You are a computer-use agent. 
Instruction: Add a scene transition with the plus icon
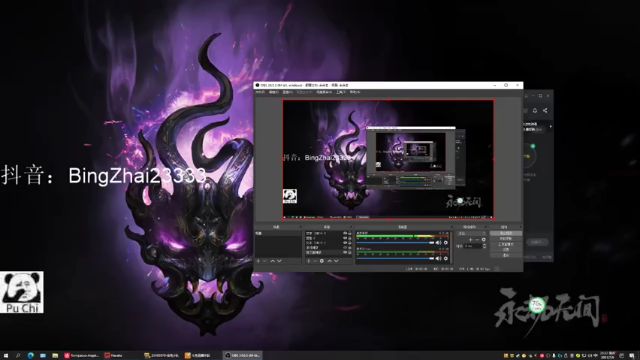471,240
